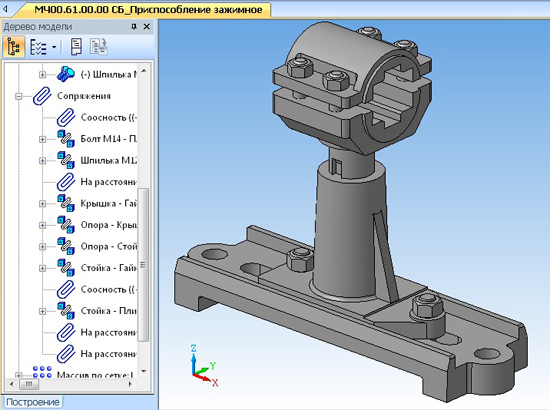
Task: Select the Массив по сетке pattern icon
Action: (42, 372)
